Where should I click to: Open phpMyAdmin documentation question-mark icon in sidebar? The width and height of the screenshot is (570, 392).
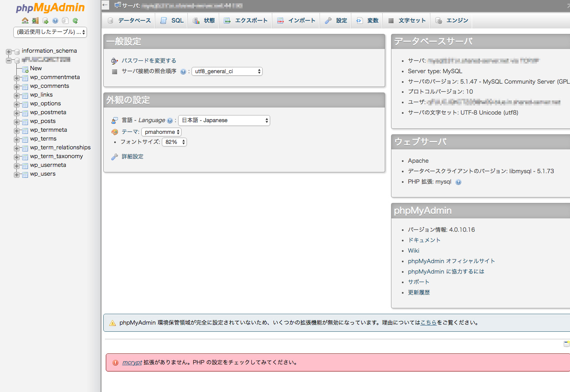pos(55,20)
